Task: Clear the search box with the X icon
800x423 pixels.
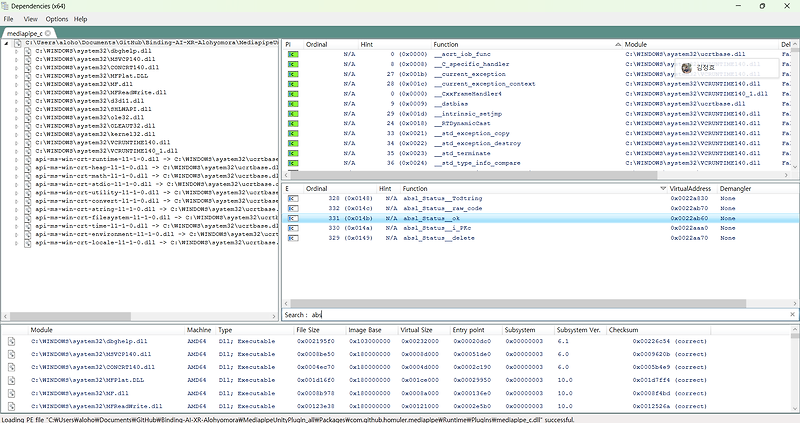Action: click(x=793, y=315)
